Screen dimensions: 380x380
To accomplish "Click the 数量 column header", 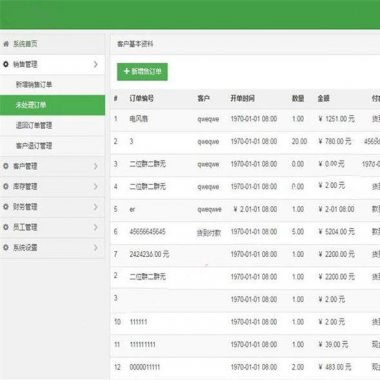I will click(x=298, y=98).
